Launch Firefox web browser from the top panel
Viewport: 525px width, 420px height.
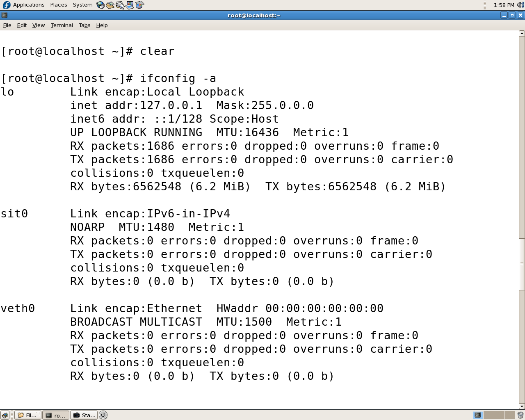pyautogui.click(x=99, y=5)
